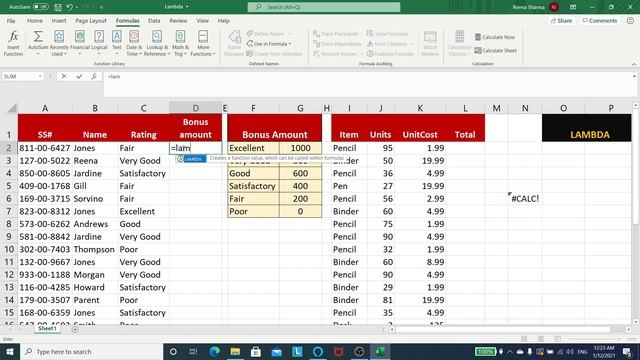
Task: Click the formula bar fx icon
Action: coord(94,76)
